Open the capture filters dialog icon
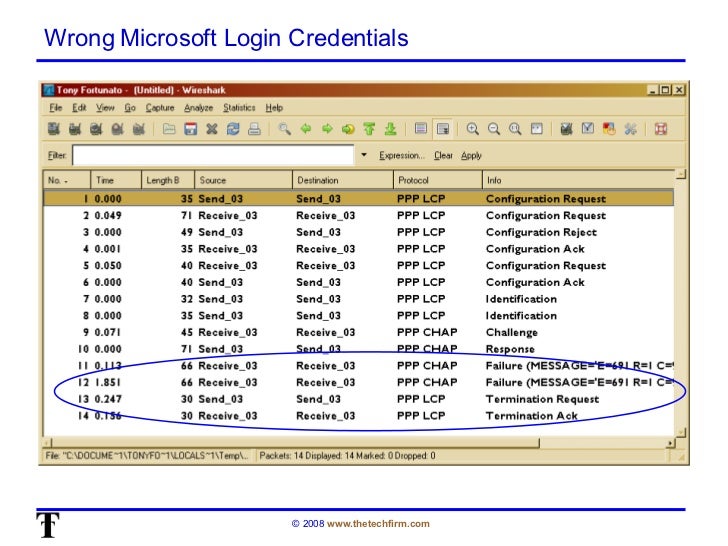Screen dimensions: 728x546 click(x=566, y=129)
